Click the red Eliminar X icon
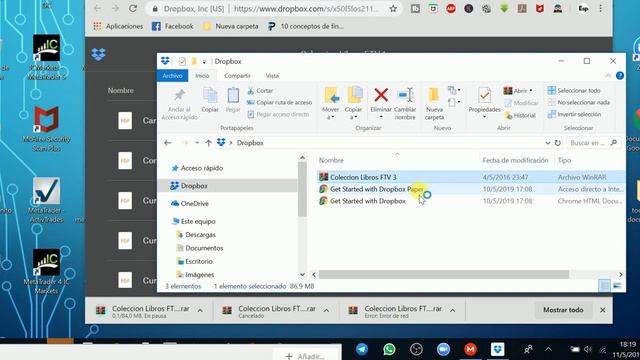This screenshot has height=360, width=640. [381, 95]
